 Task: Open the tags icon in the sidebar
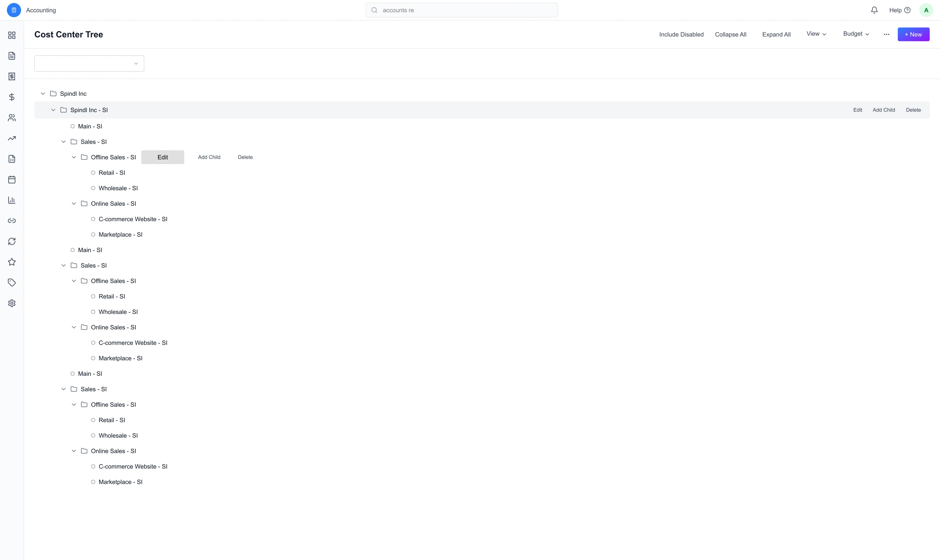point(12,282)
